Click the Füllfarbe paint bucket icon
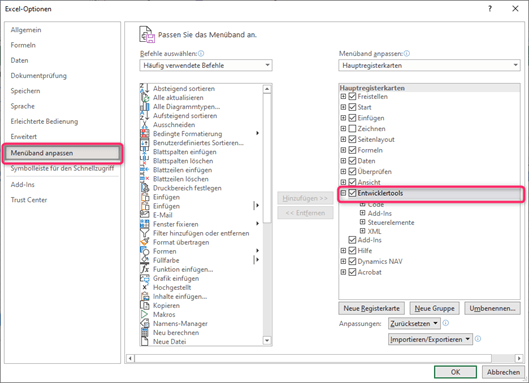The height and width of the screenshot is (383, 529). click(x=144, y=260)
